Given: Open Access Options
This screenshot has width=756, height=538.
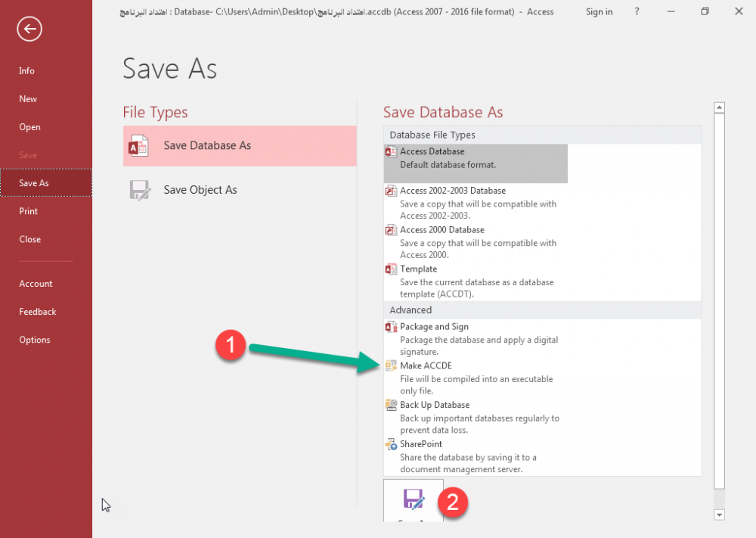Looking at the screenshot, I should pyautogui.click(x=46, y=340).
